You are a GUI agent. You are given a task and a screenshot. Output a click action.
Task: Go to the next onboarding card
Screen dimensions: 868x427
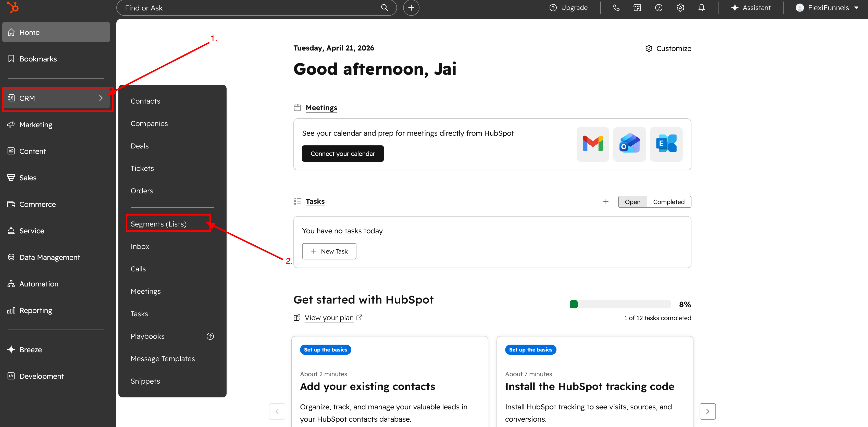point(707,411)
